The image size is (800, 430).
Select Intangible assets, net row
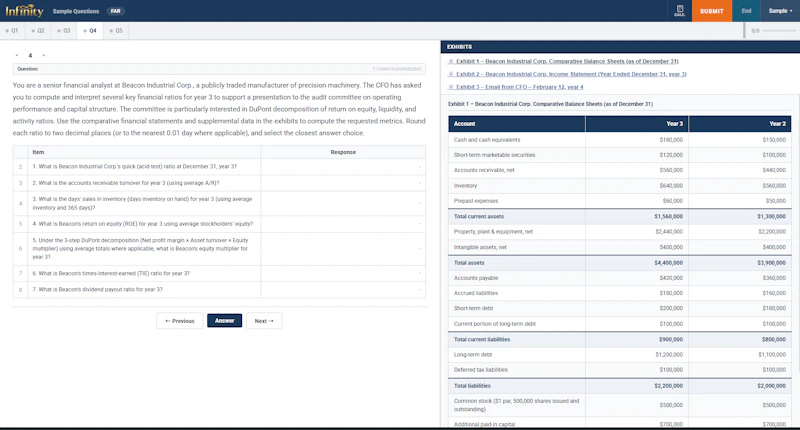coord(620,247)
